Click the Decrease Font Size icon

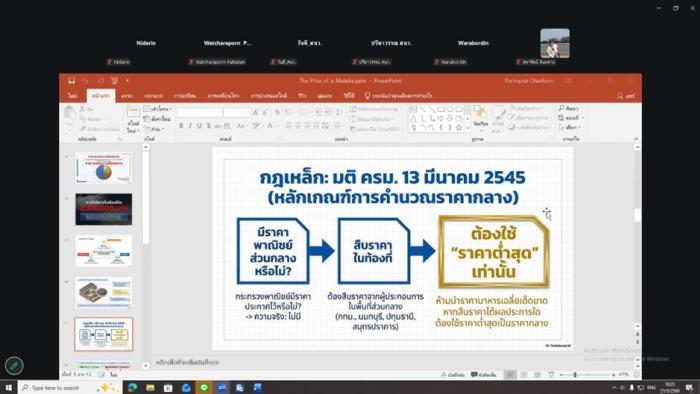266,112
